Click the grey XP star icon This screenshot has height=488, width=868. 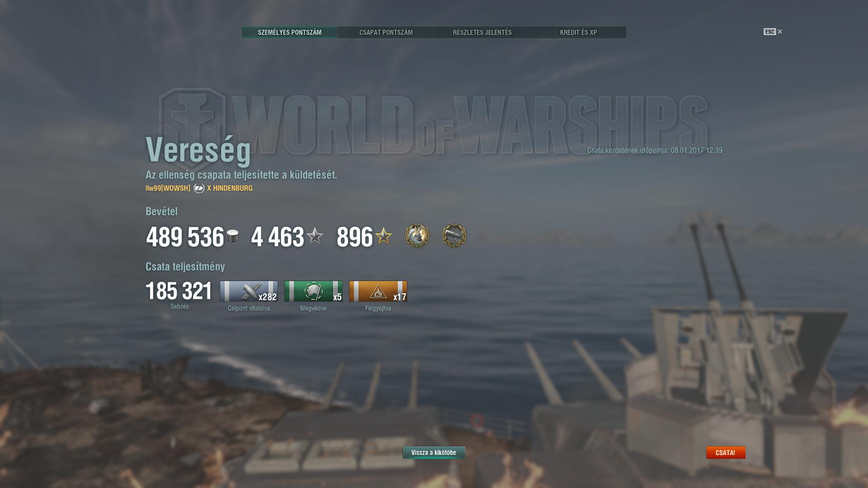(x=315, y=235)
